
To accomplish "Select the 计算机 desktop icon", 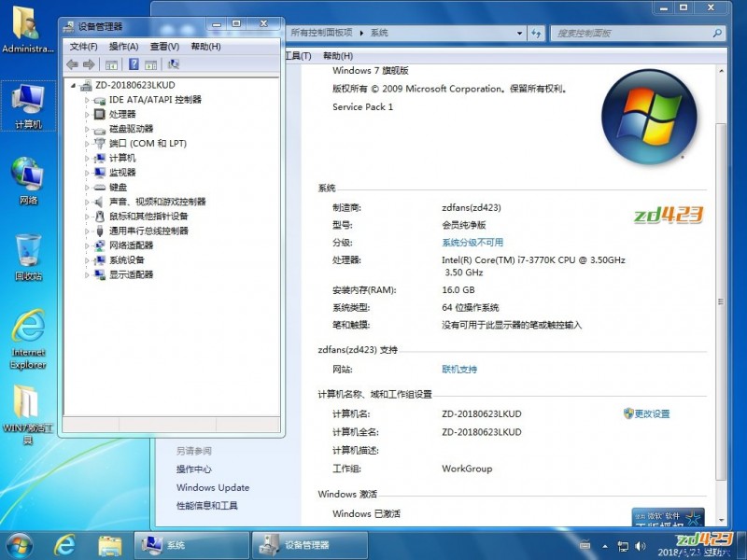I will (x=28, y=106).
